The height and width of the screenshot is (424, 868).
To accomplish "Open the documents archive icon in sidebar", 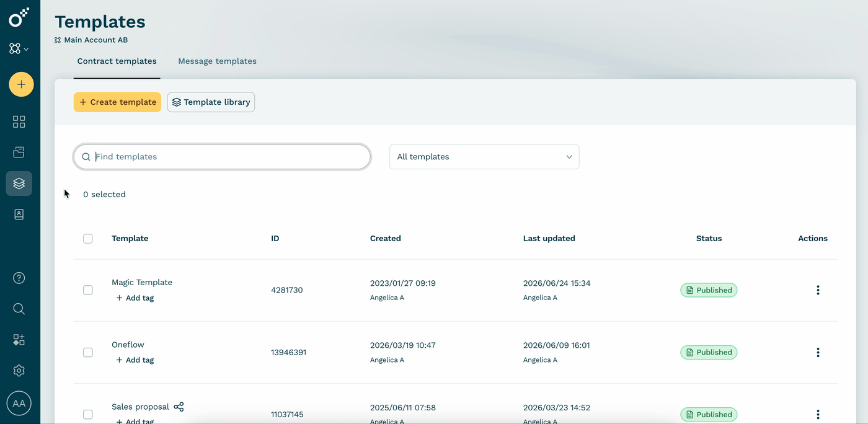I will click(x=19, y=152).
